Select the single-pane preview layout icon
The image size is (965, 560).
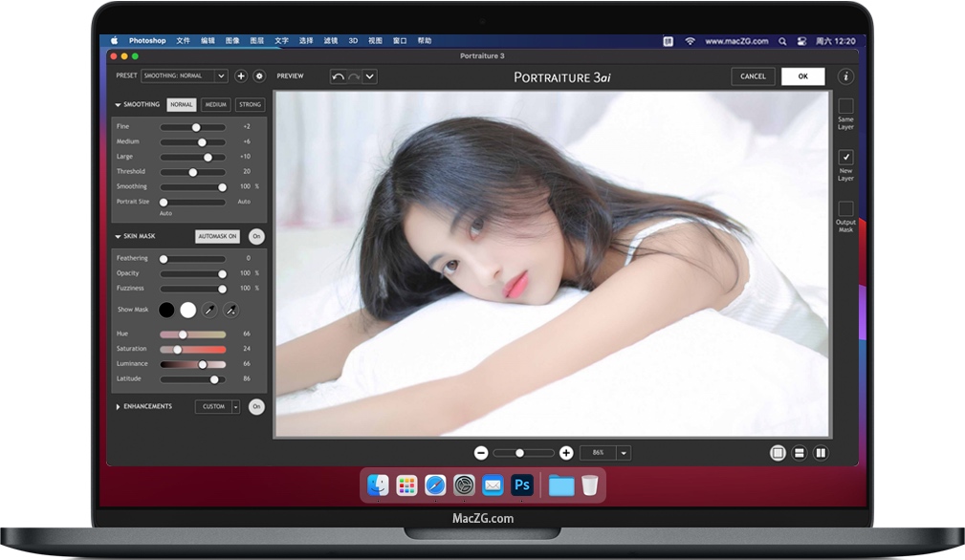778,453
